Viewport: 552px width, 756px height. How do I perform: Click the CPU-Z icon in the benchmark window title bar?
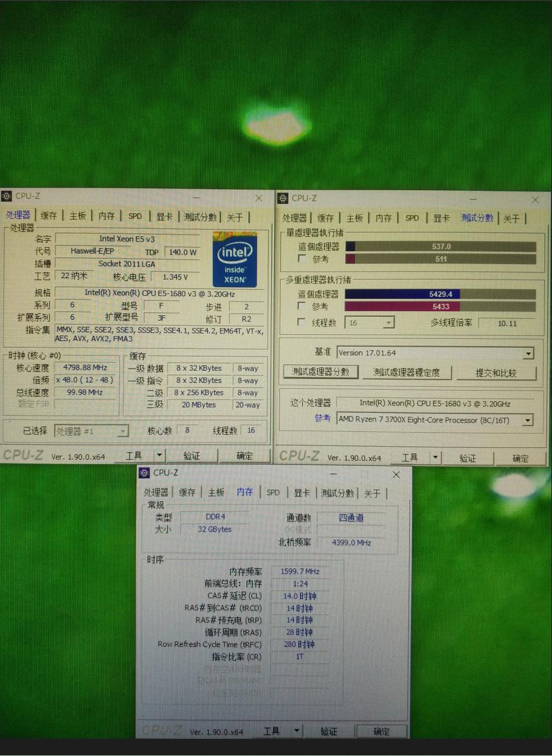(x=283, y=198)
